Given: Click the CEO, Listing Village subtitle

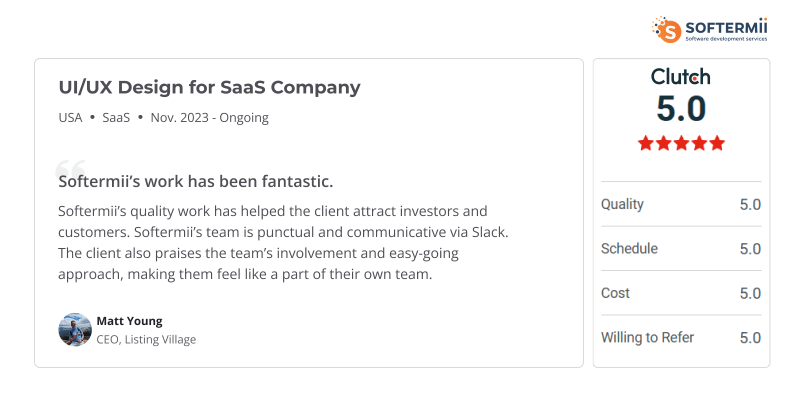Looking at the screenshot, I should (146, 339).
